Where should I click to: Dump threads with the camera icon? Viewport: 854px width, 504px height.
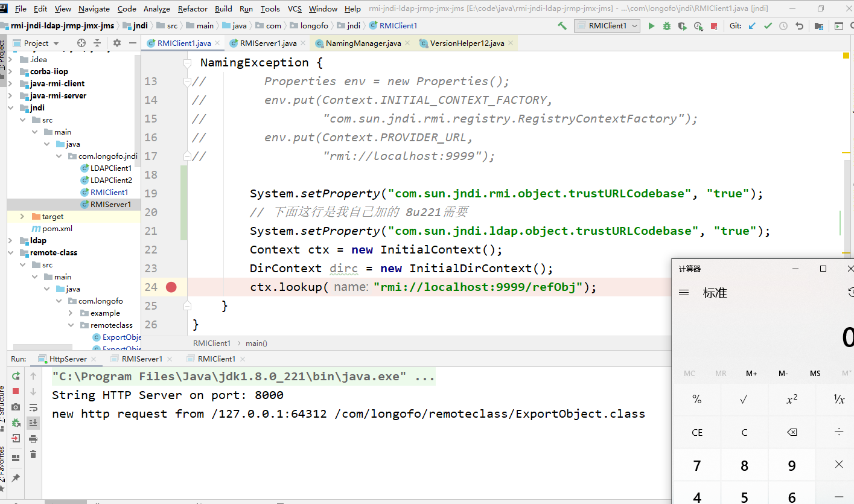[16, 407]
